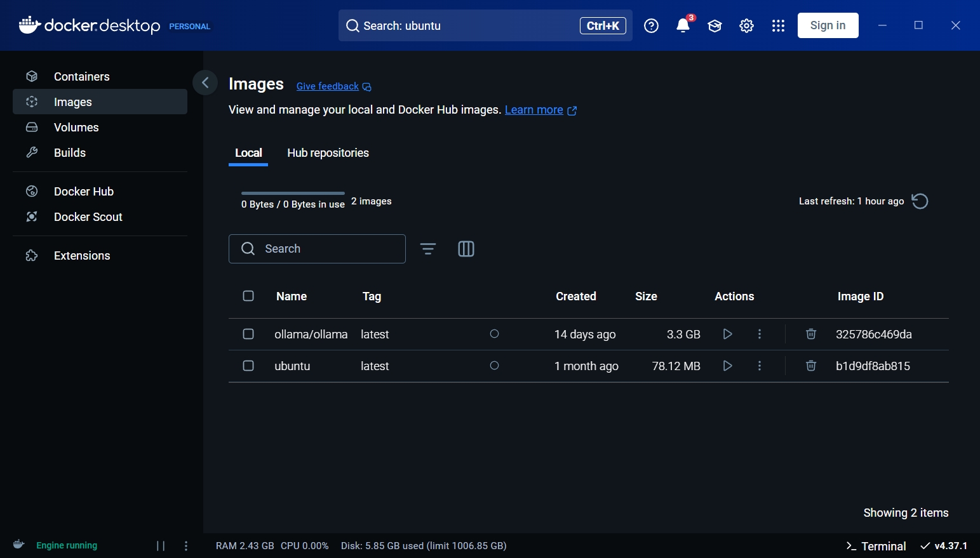Screen dimensions: 980x558
Task: Open the ollama/ollama image name
Action: [311, 335]
